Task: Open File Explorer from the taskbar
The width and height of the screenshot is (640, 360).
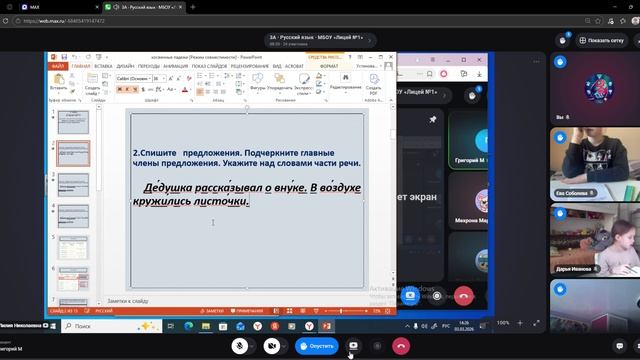Action: (206, 326)
